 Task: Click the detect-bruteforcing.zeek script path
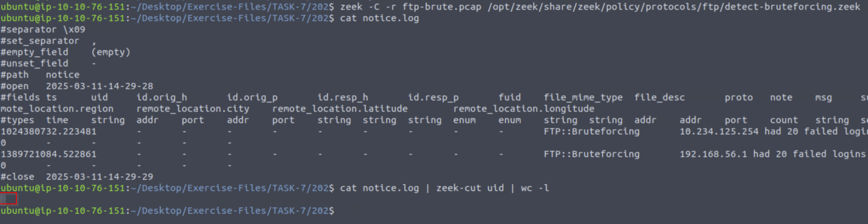pos(674,7)
